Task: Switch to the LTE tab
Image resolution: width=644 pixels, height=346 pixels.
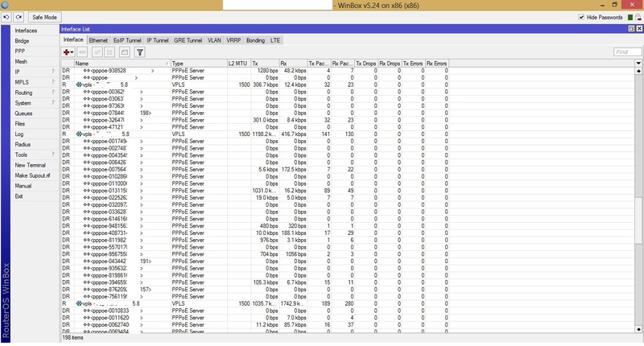Action: (275, 40)
